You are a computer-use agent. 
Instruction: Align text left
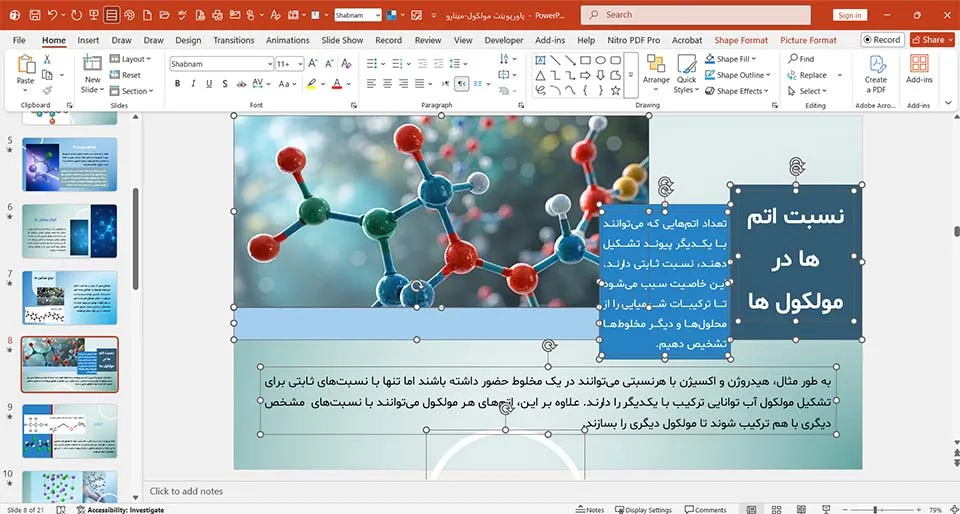point(372,83)
